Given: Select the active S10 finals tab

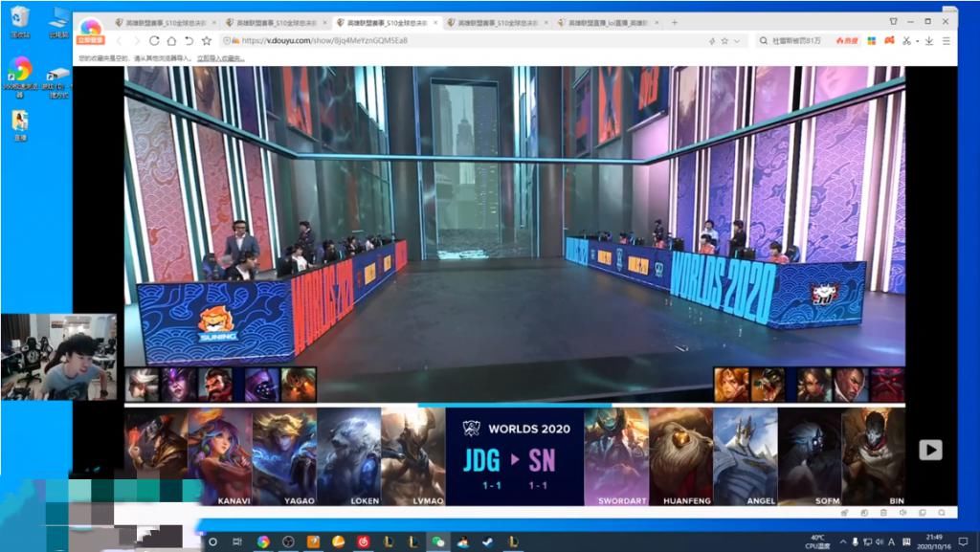Looking at the screenshot, I should pyautogui.click(x=387, y=22).
